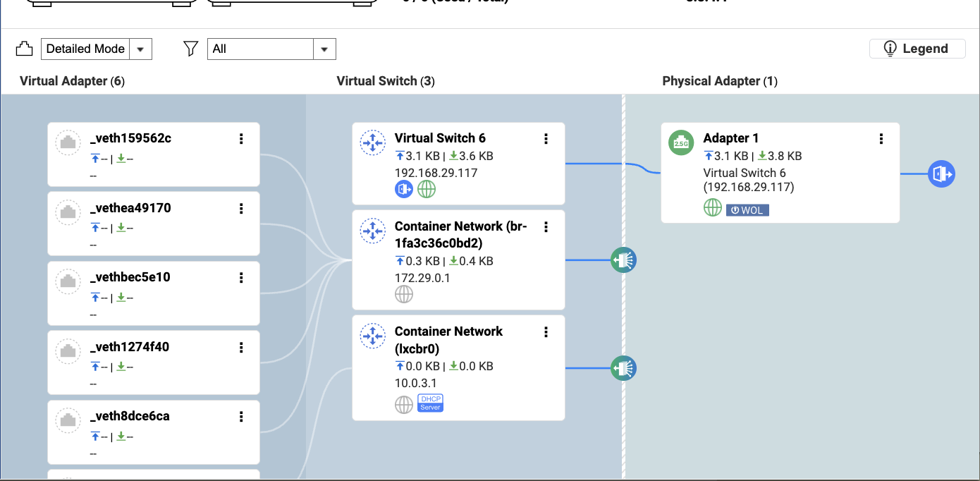980x481 pixels.
Task: Open the _vethbec5e10 more options menu
Action: [x=241, y=278]
